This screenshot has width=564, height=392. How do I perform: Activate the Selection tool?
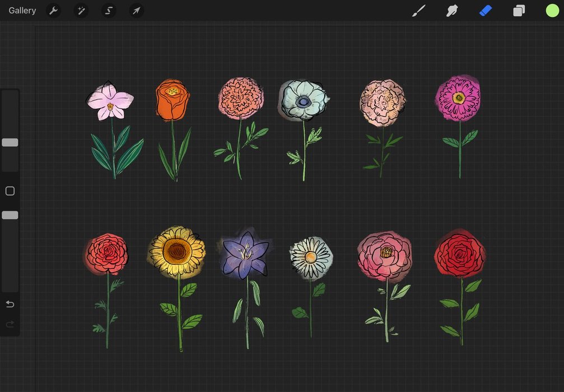[x=109, y=11]
